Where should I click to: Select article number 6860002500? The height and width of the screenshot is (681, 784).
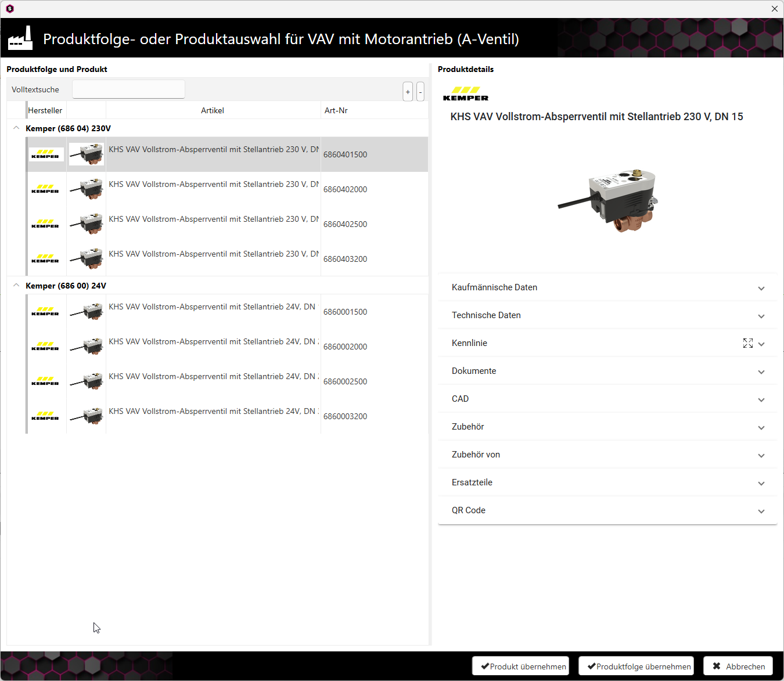tap(346, 381)
